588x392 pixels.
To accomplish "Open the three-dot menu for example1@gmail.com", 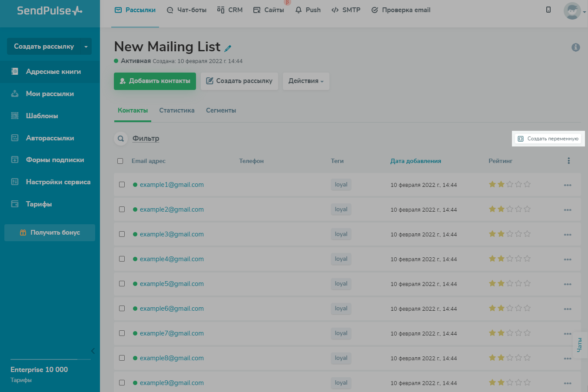I will click(567, 185).
